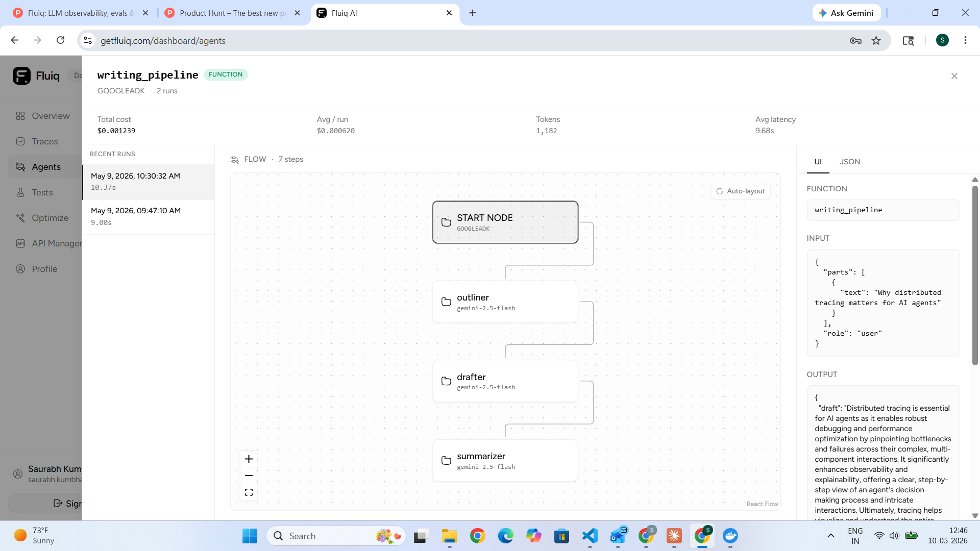Select Agents in the sidebar

click(x=45, y=167)
